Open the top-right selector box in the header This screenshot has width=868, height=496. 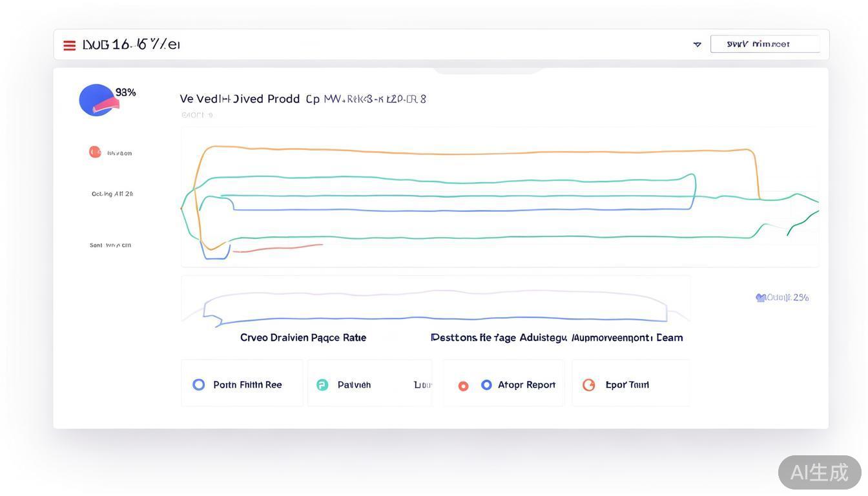(x=765, y=44)
